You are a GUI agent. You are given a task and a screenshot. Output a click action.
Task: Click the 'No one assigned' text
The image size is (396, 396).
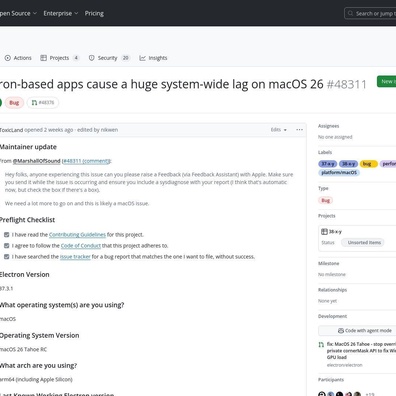click(x=335, y=137)
